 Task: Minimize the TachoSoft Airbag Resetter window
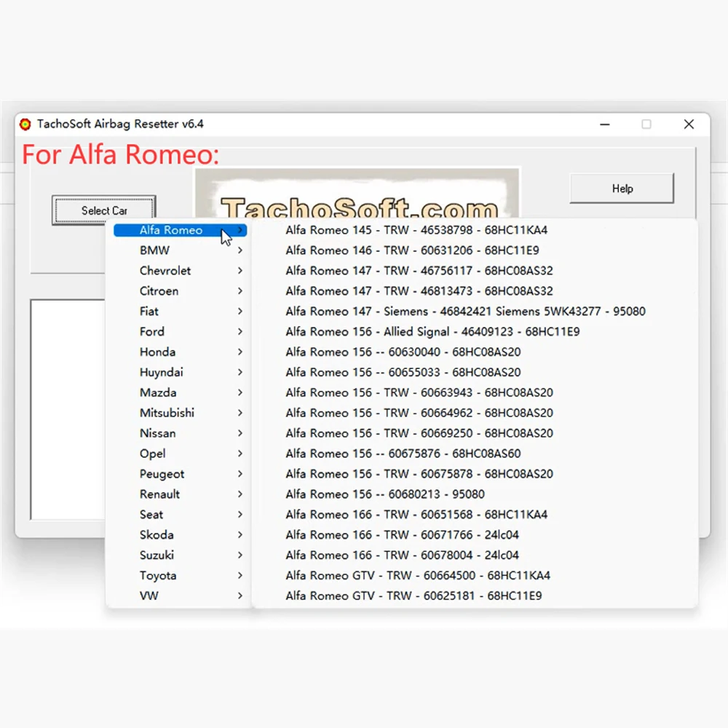pos(604,124)
